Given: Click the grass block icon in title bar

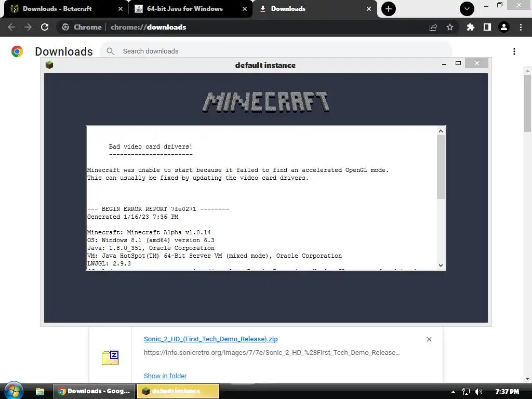Looking at the screenshot, I should pyautogui.click(x=49, y=65).
